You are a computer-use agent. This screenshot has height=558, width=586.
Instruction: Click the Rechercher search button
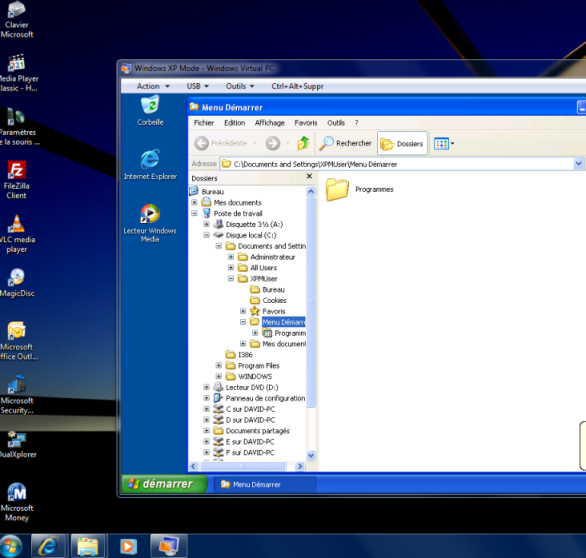pyautogui.click(x=345, y=143)
